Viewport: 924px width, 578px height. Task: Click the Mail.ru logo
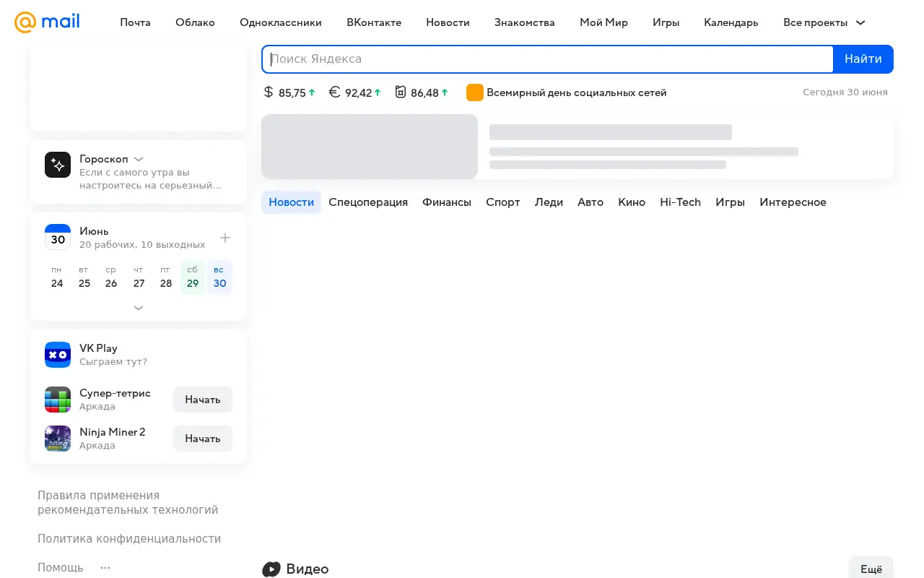(47, 22)
